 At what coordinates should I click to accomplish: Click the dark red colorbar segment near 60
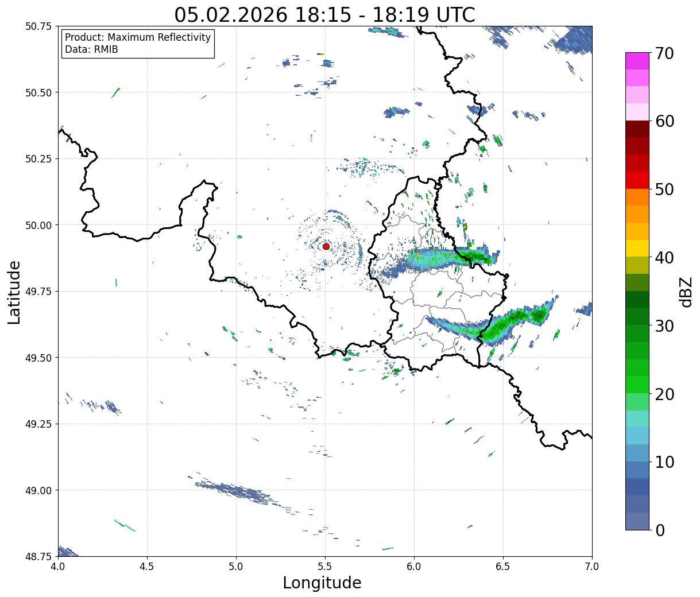pyautogui.click(x=637, y=129)
